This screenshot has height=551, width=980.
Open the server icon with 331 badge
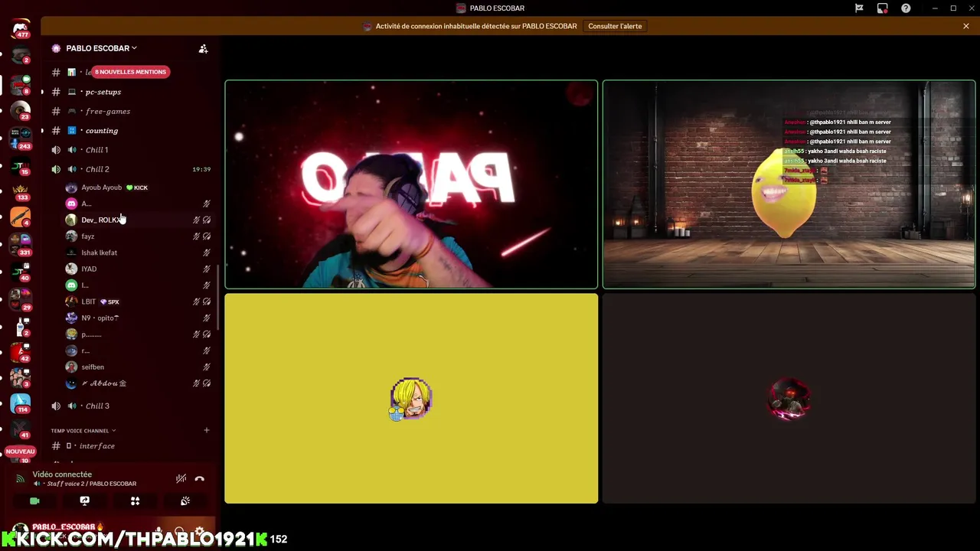21,245
